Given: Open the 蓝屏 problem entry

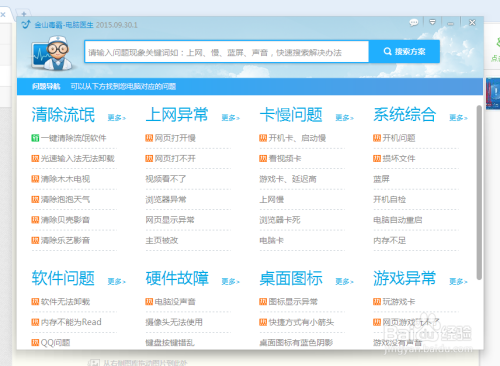Looking at the screenshot, I should point(381,179).
